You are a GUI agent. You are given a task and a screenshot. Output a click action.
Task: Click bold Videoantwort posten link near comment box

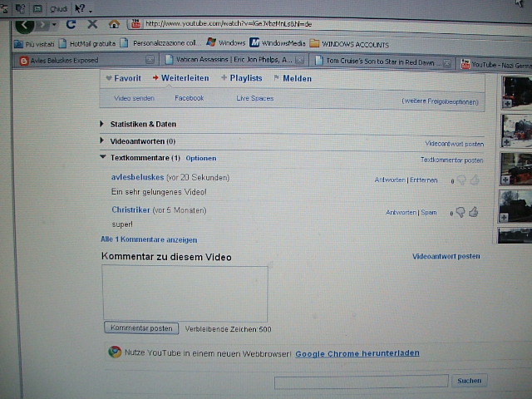point(446,256)
